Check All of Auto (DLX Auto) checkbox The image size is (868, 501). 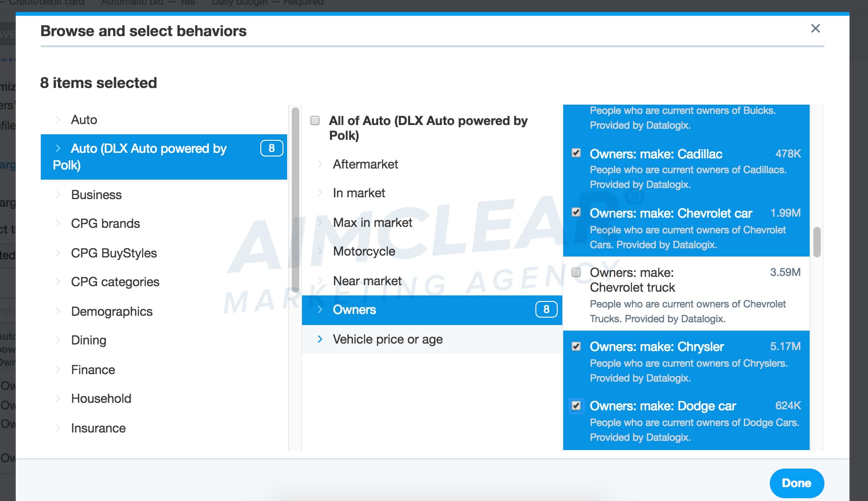point(315,121)
